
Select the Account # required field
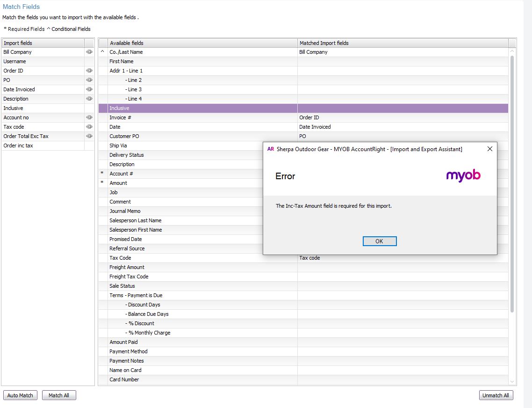point(185,173)
